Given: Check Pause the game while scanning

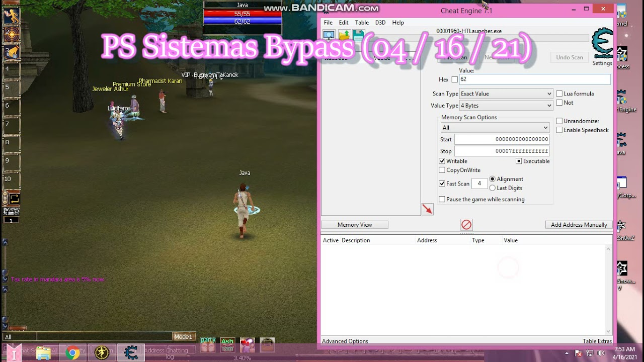Looking at the screenshot, I should (x=442, y=200).
